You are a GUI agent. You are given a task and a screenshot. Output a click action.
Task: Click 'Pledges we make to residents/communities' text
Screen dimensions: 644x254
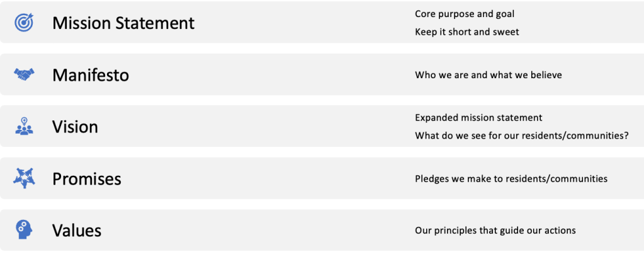click(511, 179)
